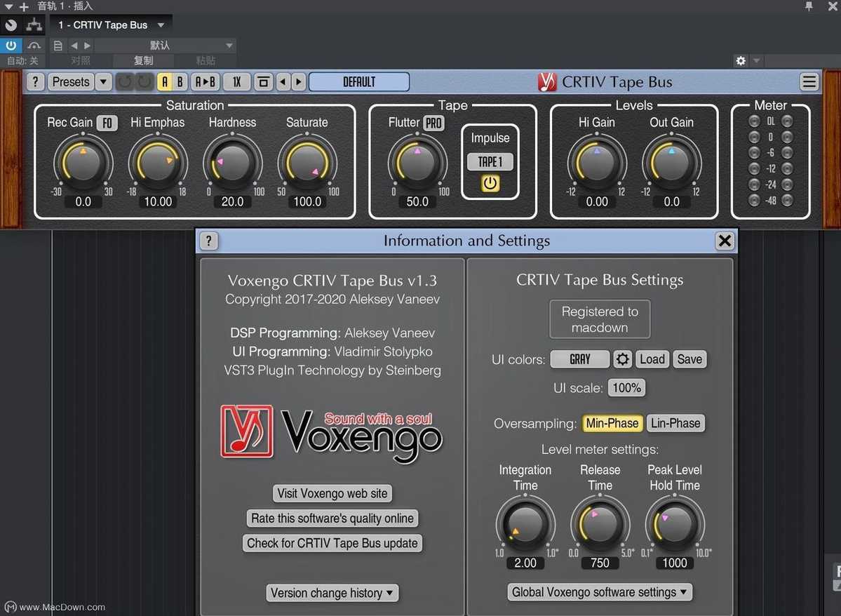Pin the plugin window
The width and height of the screenshot is (841, 616).
pyautogui.click(x=809, y=6)
